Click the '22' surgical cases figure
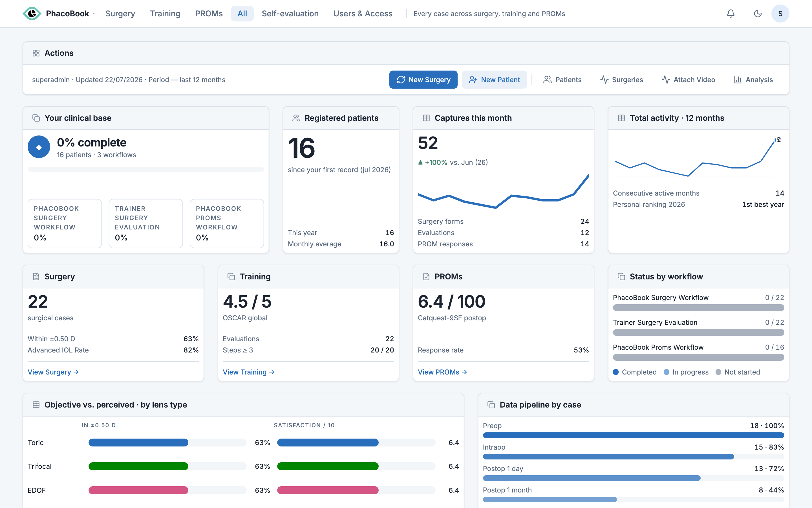Screen dimensions: 812x508 click(37, 301)
